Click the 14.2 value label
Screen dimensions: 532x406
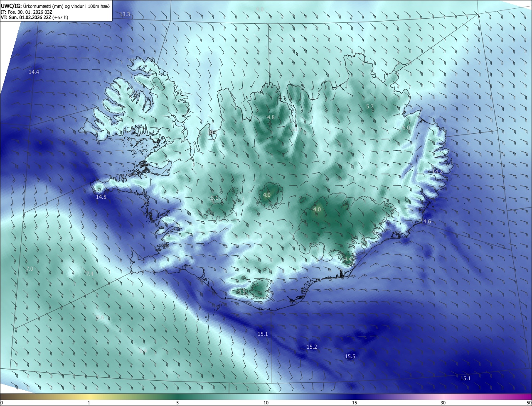(438, 171)
